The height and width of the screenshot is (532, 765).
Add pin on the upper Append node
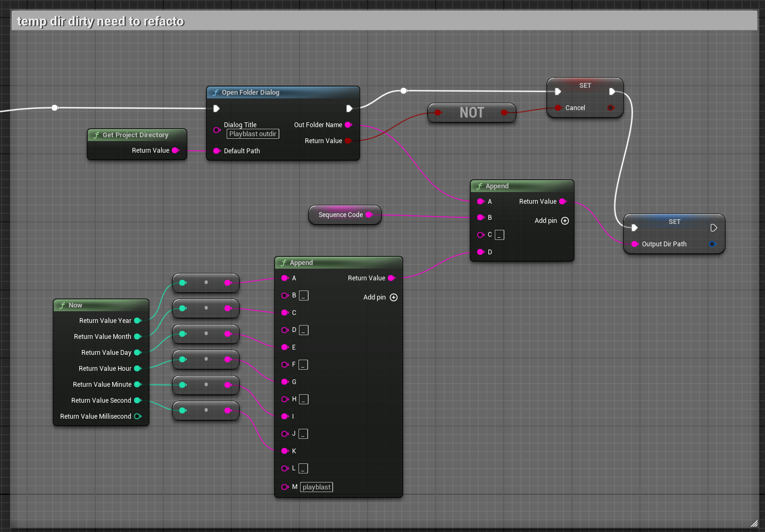coord(552,221)
